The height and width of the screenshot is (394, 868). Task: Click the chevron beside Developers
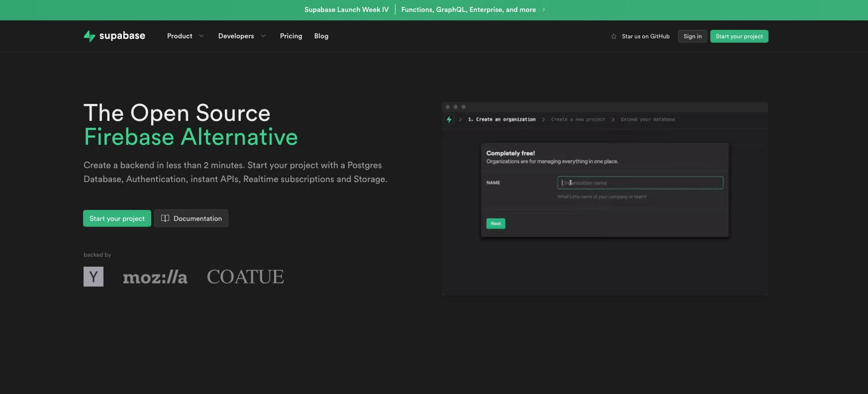263,36
